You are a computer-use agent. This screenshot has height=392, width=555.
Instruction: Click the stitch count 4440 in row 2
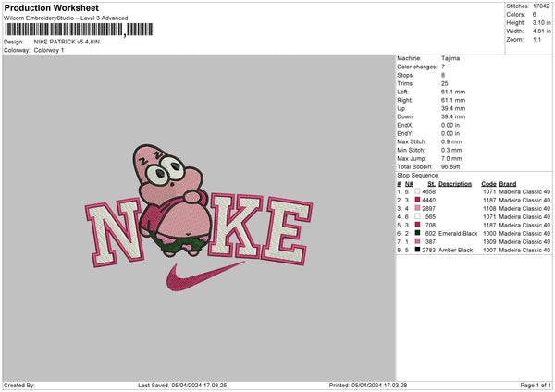429,201
